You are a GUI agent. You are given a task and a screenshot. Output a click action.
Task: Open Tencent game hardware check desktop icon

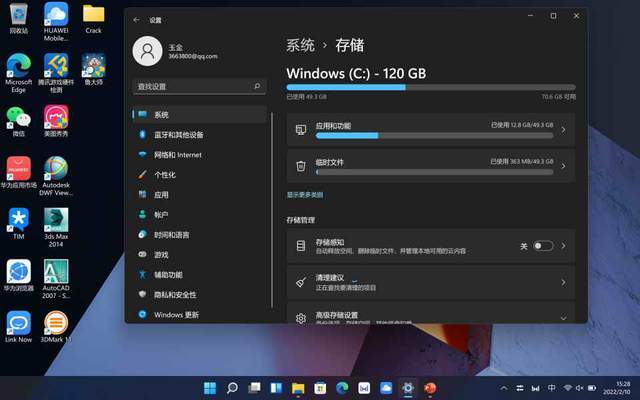pos(56,73)
